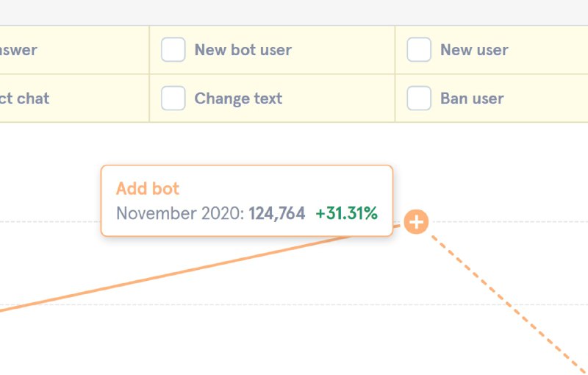Click the upper dashed horizontal gridline

[51, 221]
